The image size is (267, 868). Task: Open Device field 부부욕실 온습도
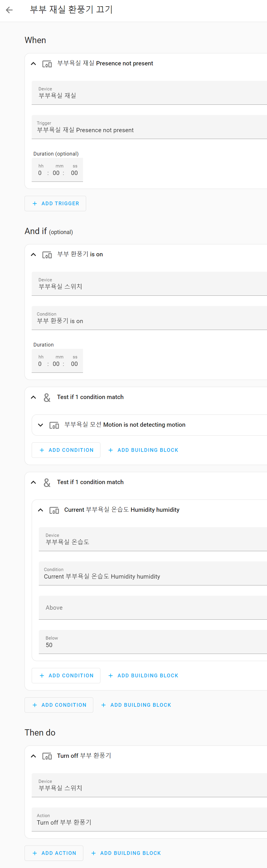point(153,539)
